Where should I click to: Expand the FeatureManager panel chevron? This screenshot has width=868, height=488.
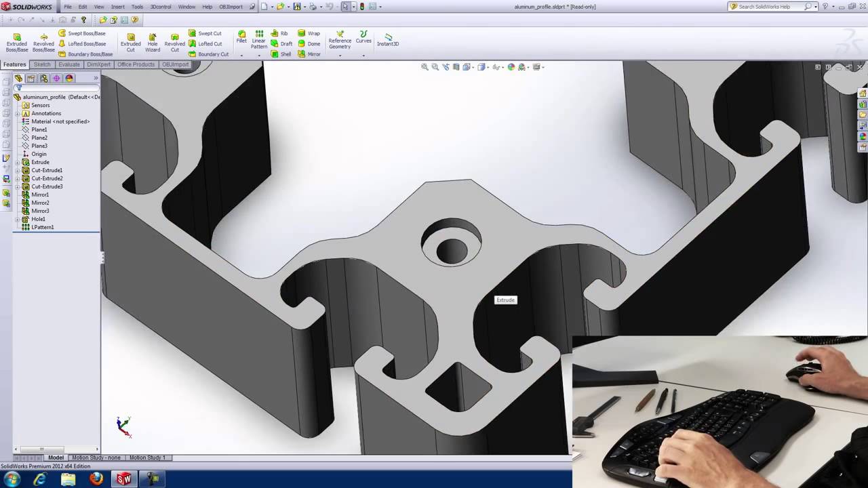(96, 79)
